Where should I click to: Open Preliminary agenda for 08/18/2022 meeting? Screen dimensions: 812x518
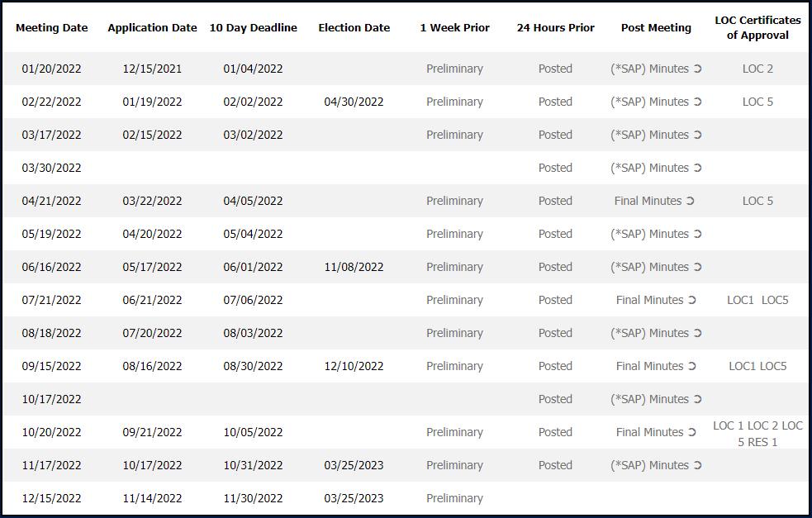[454, 333]
